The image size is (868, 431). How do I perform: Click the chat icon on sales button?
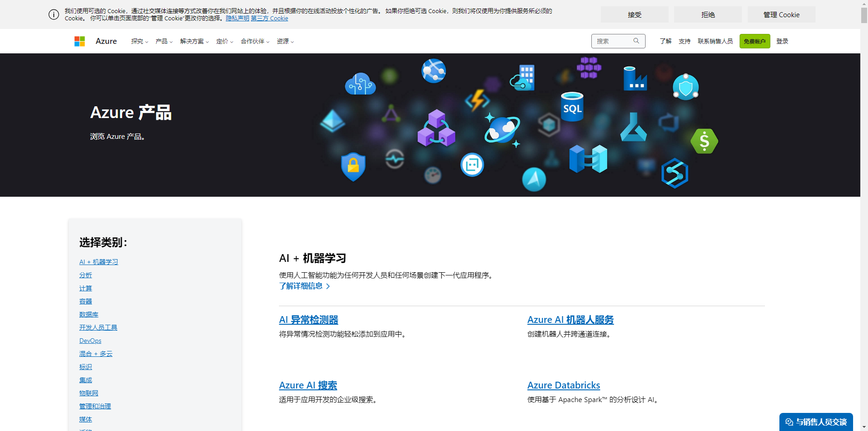click(789, 422)
